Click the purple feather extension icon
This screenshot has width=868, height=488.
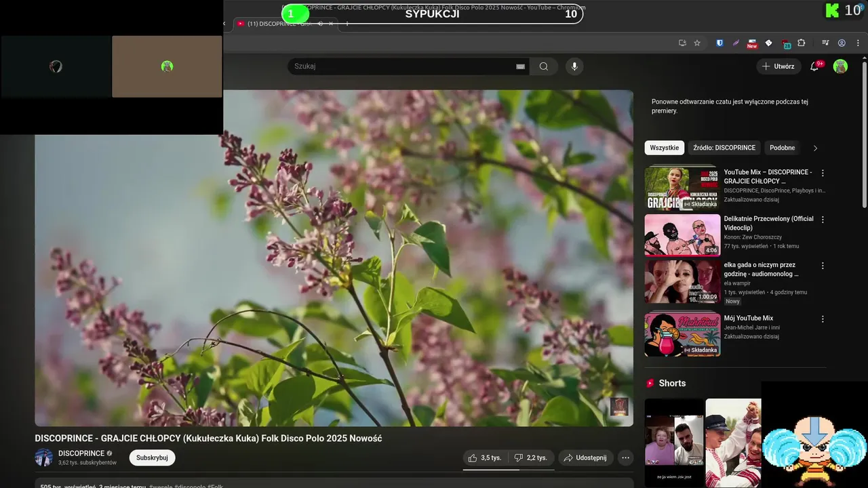point(736,43)
